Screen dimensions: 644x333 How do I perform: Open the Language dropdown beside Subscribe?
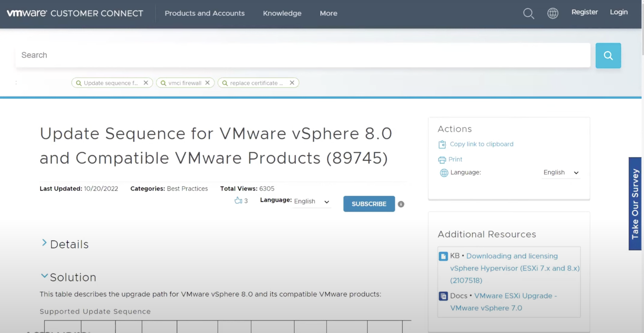click(x=311, y=201)
